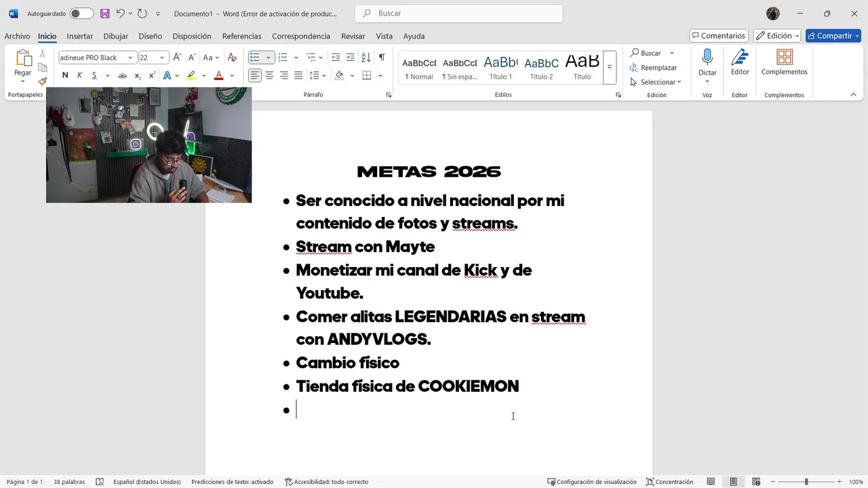Align text to the right
868x488 pixels.
283,75
